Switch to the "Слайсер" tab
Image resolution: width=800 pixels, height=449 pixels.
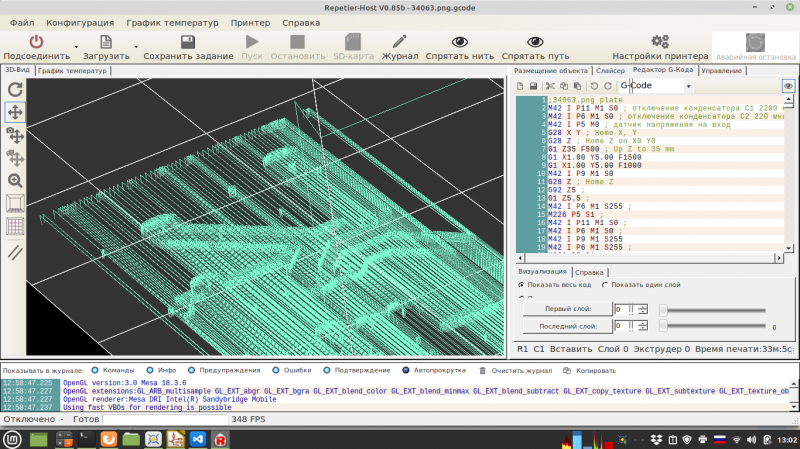click(x=610, y=71)
